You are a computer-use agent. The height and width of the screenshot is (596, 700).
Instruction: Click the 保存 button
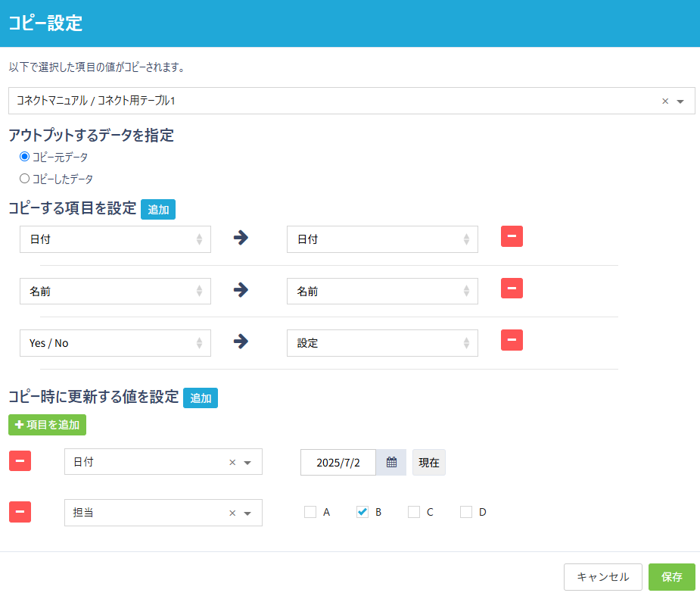(x=671, y=577)
